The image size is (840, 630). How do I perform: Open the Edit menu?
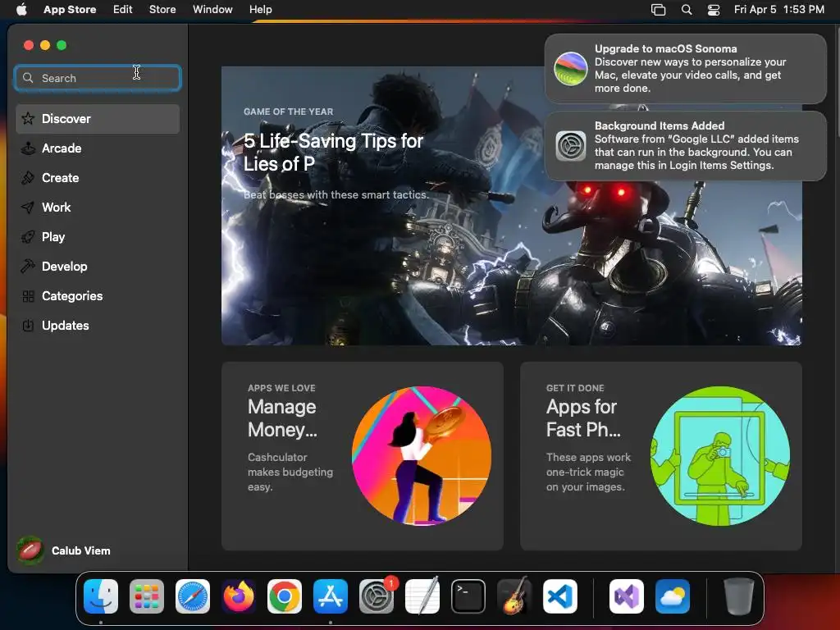pyautogui.click(x=123, y=9)
